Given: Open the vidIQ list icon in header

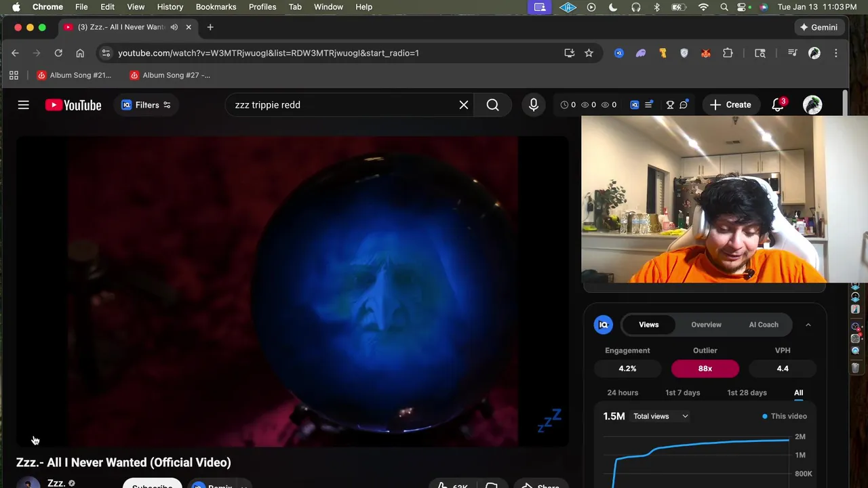Looking at the screenshot, I should (x=649, y=105).
